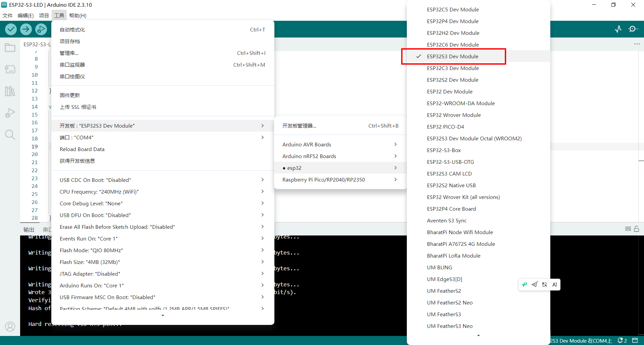Choose 项目存档 from the Tools menu
Viewport: 644px width, 345px height.
[x=163, y=41]
